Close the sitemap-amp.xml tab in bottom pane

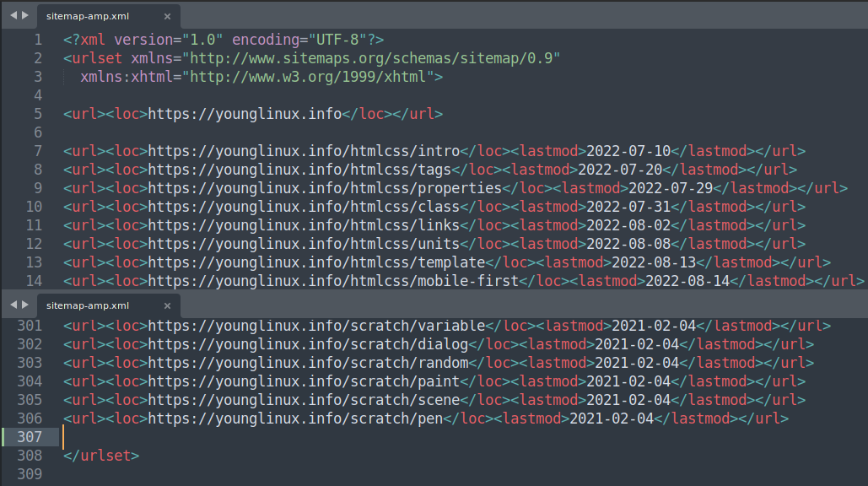pyautogui.click(x=167, y=305)
